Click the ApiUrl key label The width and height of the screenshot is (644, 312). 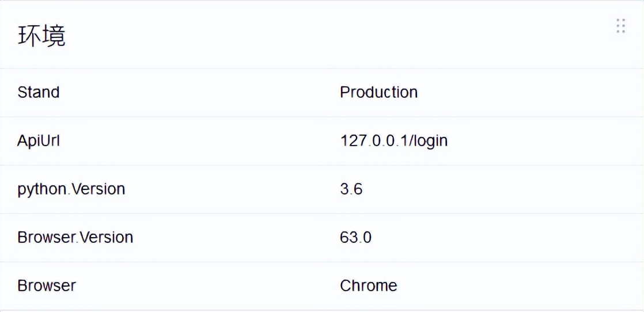point(39,140)
